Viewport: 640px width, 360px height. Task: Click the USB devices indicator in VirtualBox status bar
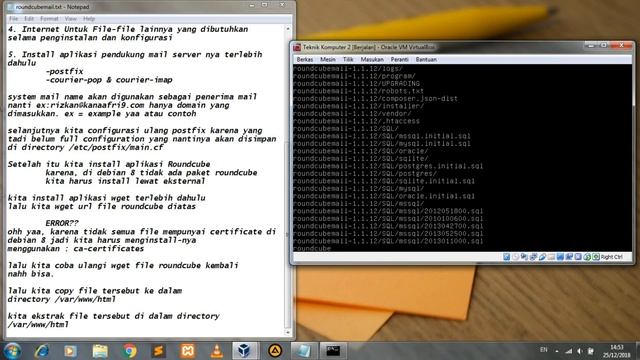(x=542, y=257)
